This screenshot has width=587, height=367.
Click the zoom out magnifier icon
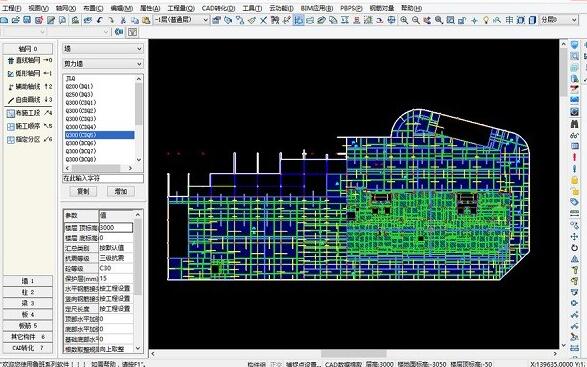click(416, 21)
